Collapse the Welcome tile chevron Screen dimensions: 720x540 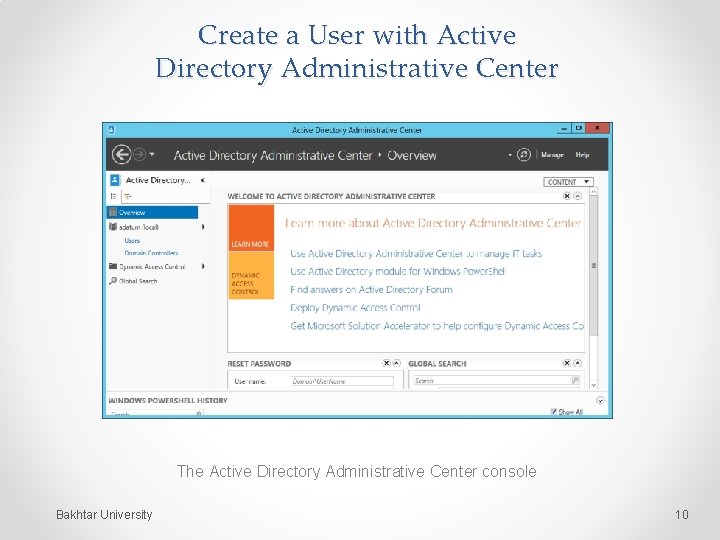(578, 196)
